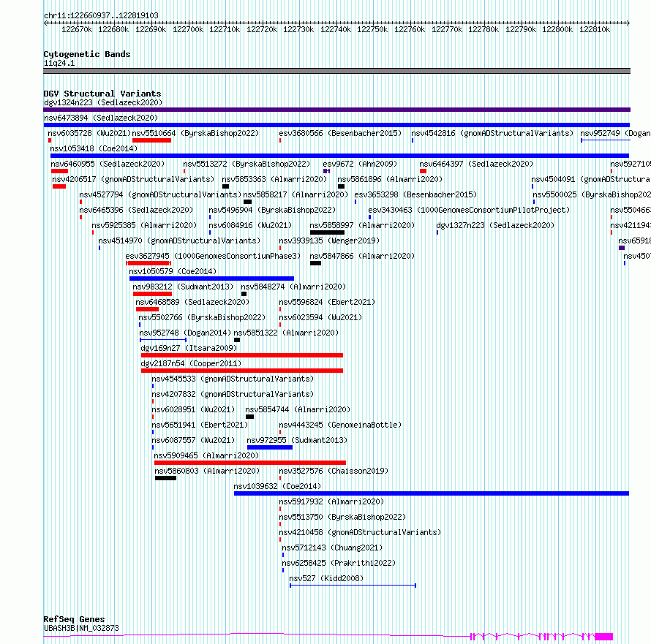Click the black bar under nsv5858997 (Almarri2020)

tap(327, 232)
